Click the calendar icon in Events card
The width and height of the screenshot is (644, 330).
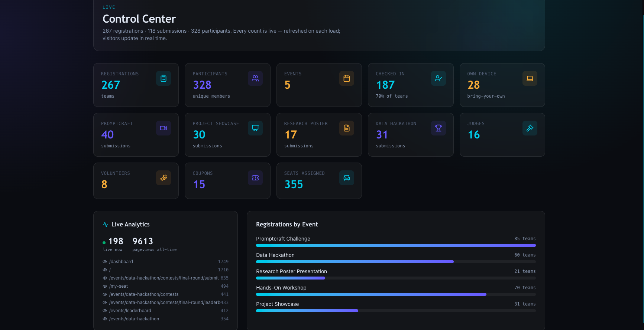[x=347, y=78]
